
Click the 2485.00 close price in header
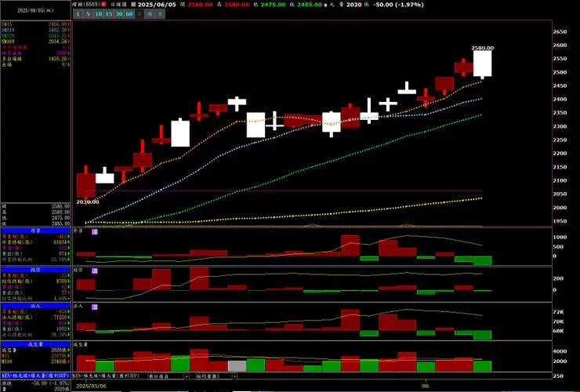click(x=310, y=5)
